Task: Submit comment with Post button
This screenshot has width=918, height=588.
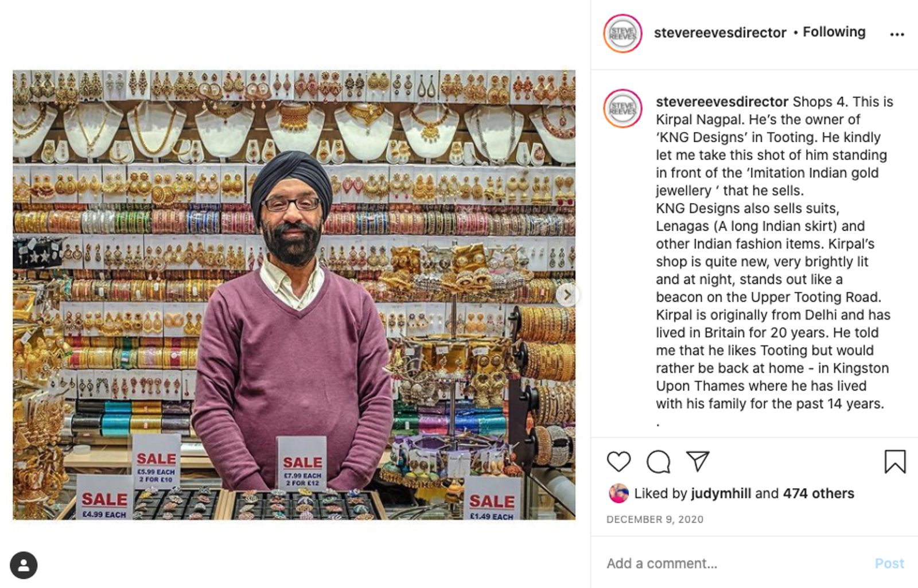Action: tap(889, 563)
